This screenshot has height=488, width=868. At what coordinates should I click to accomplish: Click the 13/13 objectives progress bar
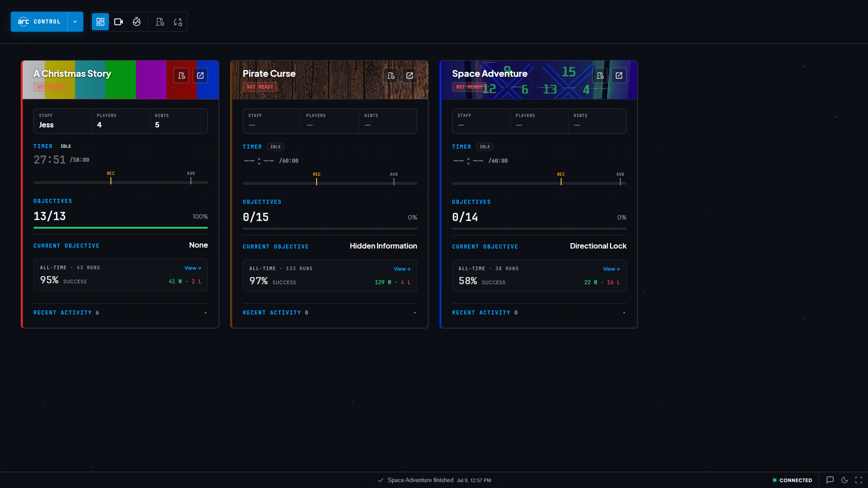(x=121, y=228)
